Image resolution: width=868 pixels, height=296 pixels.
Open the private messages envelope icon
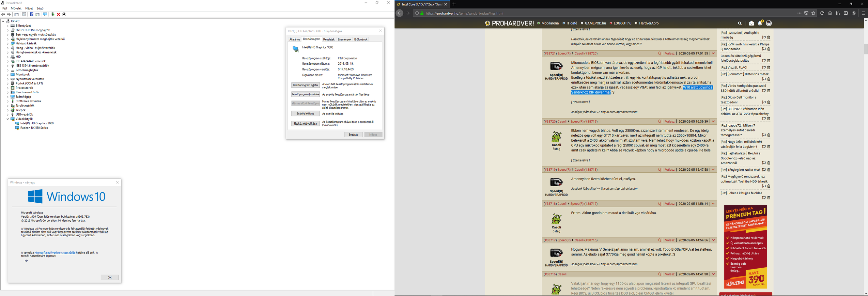tap(752, 23)
